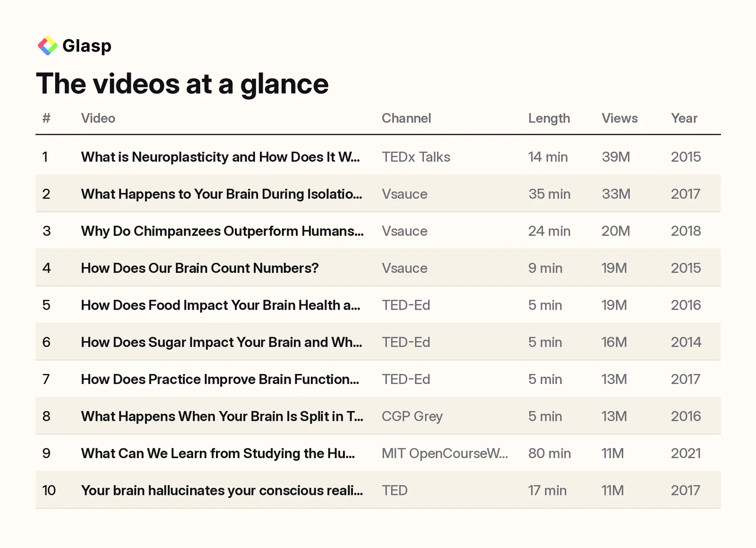
Task: Open 'How Does Food Impact Your Brain Health a...' video
Action: click(221, 305)
